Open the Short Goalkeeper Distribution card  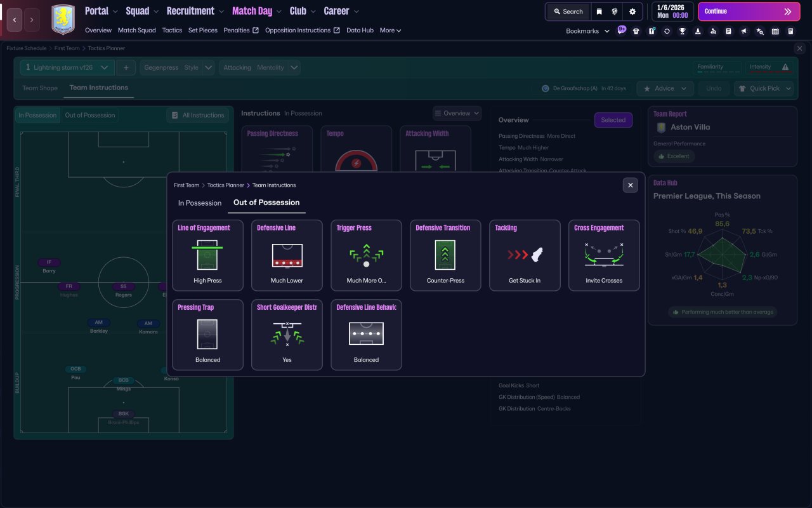click(287, 335)
